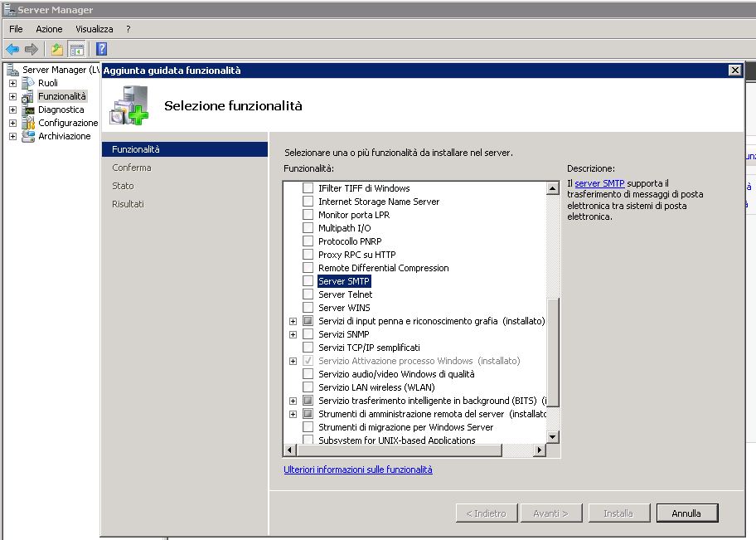The width and height of the screenshot is (756, 540).
Task: Select the Funzionalità wizard step
Action: [x=185, y=149]
